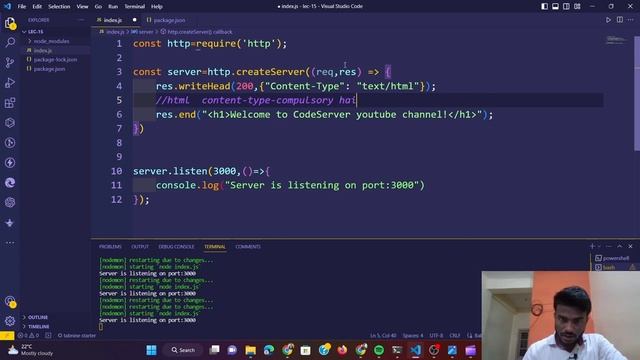Customize layout icon in title bar
Image resolution: width=640 pixels, height=360 pixels.
(577, 6)
